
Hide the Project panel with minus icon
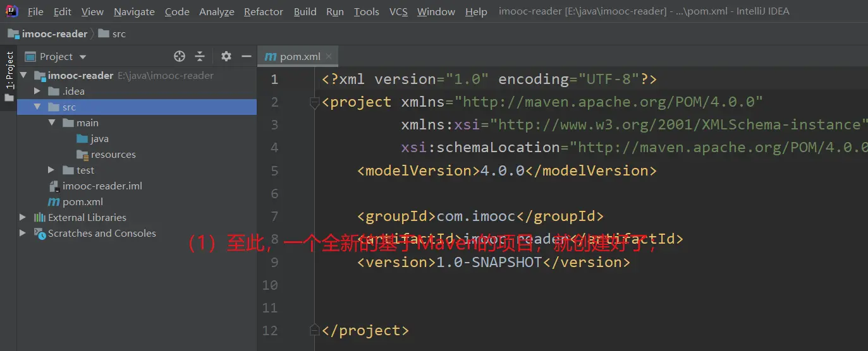(x=247, y=56)
